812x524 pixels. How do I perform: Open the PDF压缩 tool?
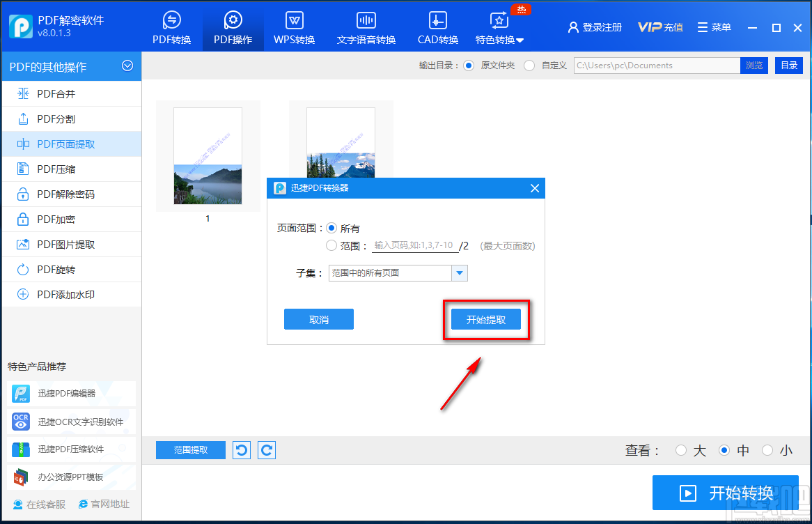(56, 169)
